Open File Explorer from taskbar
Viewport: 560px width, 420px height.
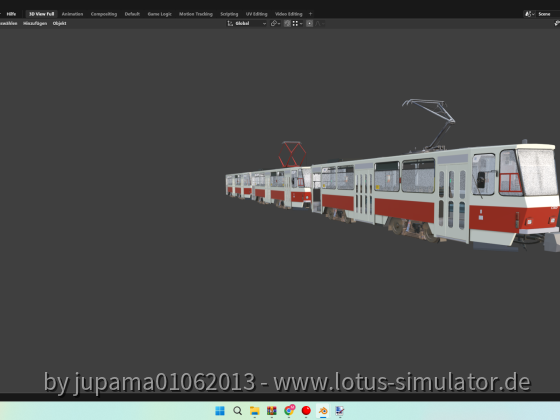pos(254,411)
